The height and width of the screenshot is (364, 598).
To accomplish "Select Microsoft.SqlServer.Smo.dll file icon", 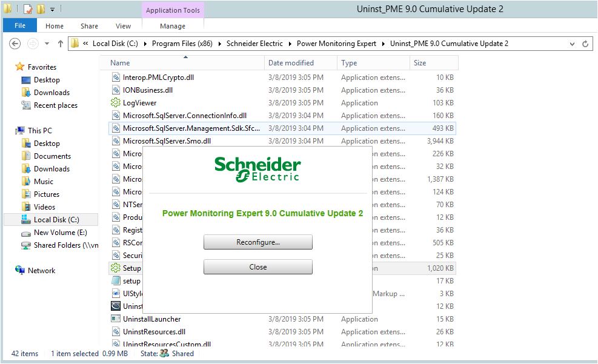I will pyautogui.click(x=116, y=141).
